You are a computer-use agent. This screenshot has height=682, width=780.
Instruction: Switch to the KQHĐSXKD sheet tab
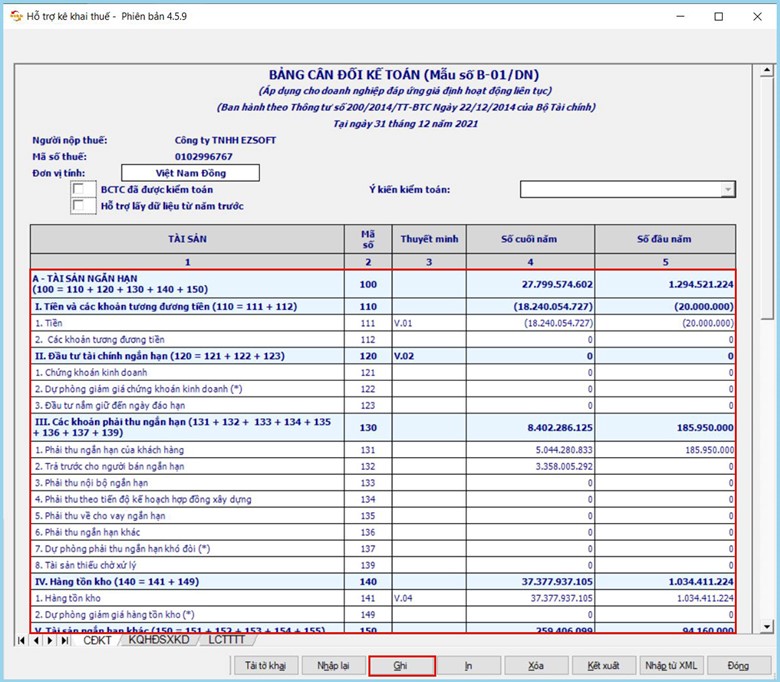[x=158, y=641]
